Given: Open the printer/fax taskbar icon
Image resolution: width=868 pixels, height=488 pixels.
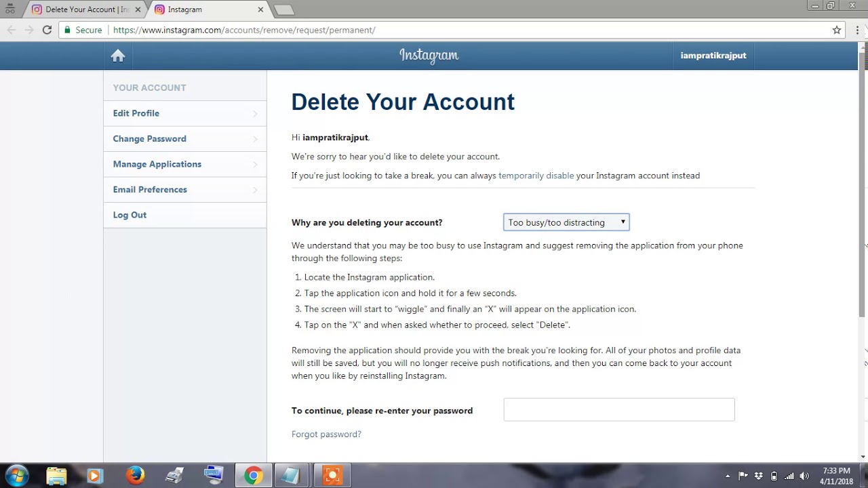Looking at the screenshot, I should pos(174,476).
